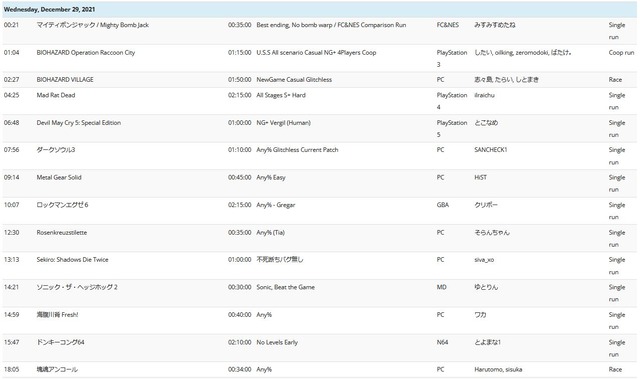The height and width of the screenshot is (379, 640).
Task: Click the runner HiST
Action: (x=480, y=177)
